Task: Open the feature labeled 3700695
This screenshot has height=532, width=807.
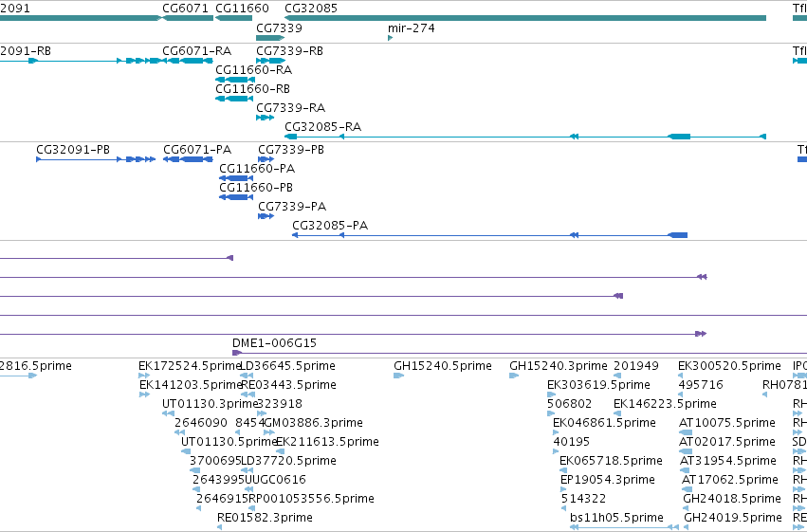Action: (215, 461)
